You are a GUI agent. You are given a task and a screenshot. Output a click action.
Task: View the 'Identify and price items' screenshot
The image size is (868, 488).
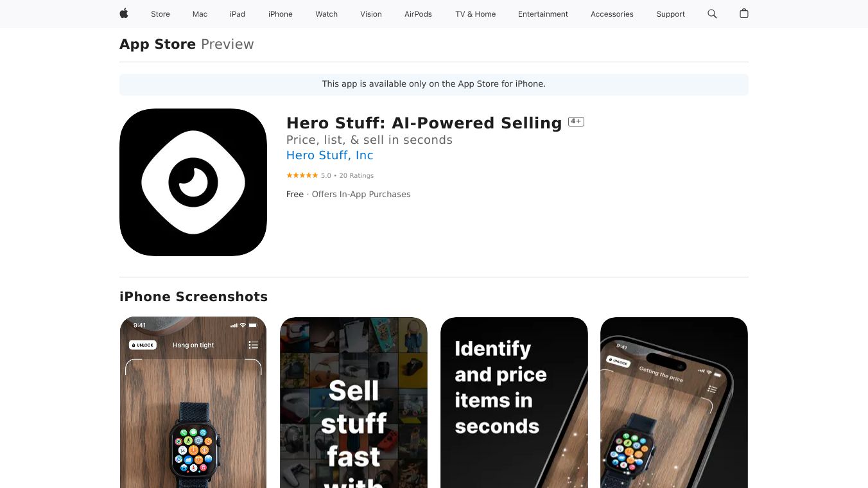[x=514, y=403]
